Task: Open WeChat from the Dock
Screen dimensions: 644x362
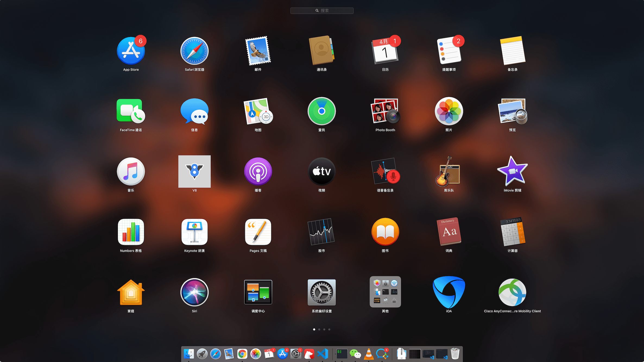Action: [355, 354]
